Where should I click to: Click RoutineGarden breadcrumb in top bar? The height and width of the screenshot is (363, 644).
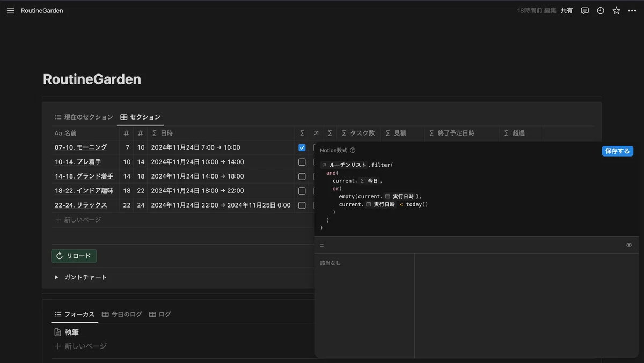pyautogui.click(x=42, y=10)
